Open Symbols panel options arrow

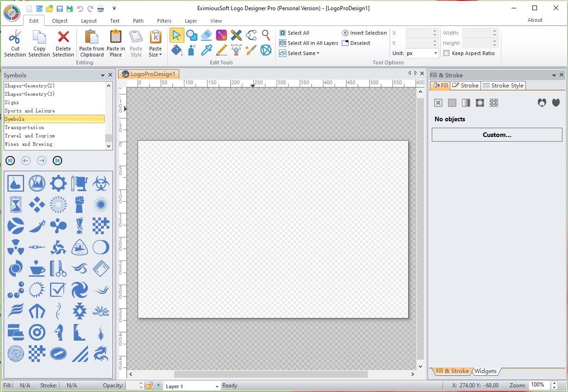point(103,75)
